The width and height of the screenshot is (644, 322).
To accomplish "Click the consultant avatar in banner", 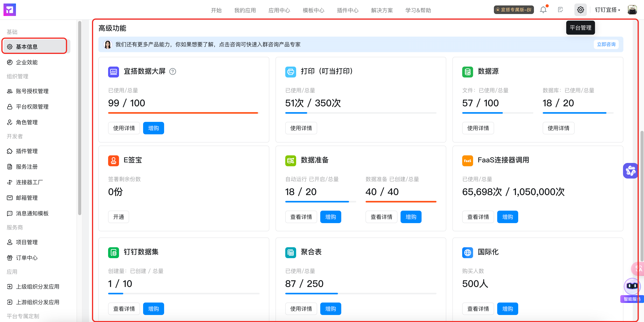I will [x=108, y=44].
